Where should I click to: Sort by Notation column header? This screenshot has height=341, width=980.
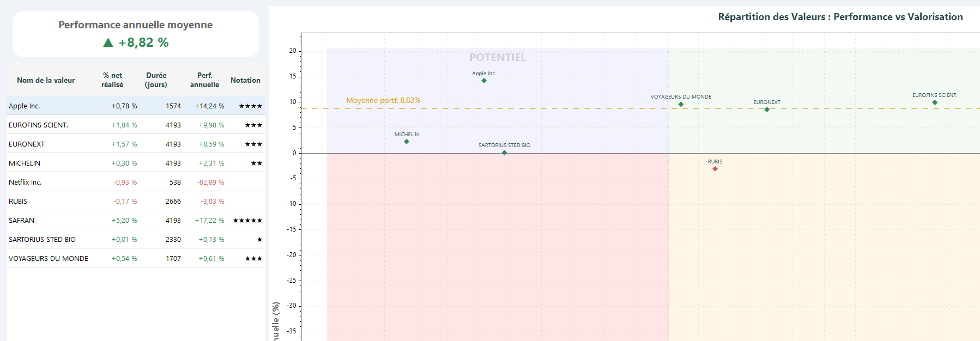[245, 80]
